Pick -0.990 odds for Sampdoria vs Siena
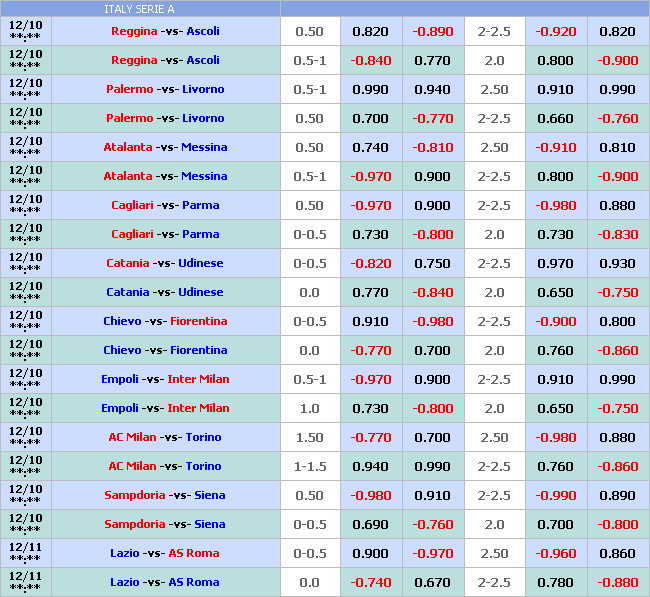Screen dimensions: 650x597 click(x=555, y=495)
